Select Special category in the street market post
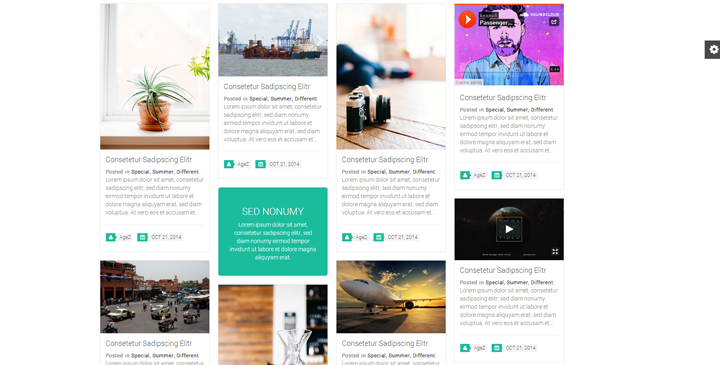Image resolution: width=720 pixels, height=365 pixels. point(140,355)
